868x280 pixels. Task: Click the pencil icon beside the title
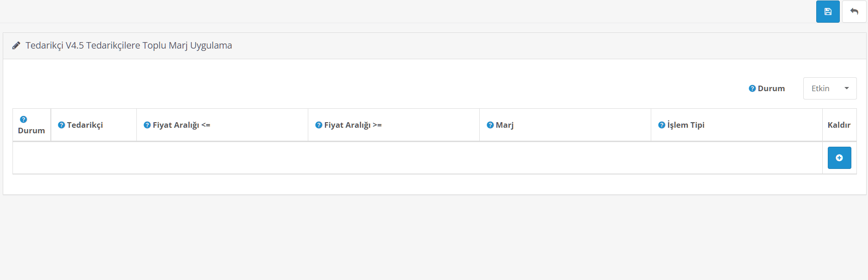16,45
